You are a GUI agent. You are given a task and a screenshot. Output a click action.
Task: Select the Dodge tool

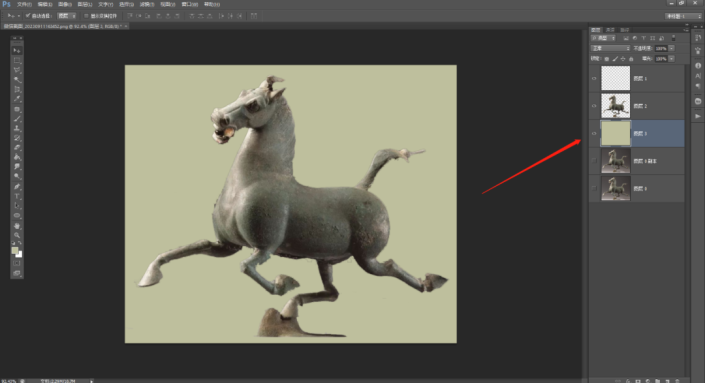pyautogui.click(x=17, y=176)
